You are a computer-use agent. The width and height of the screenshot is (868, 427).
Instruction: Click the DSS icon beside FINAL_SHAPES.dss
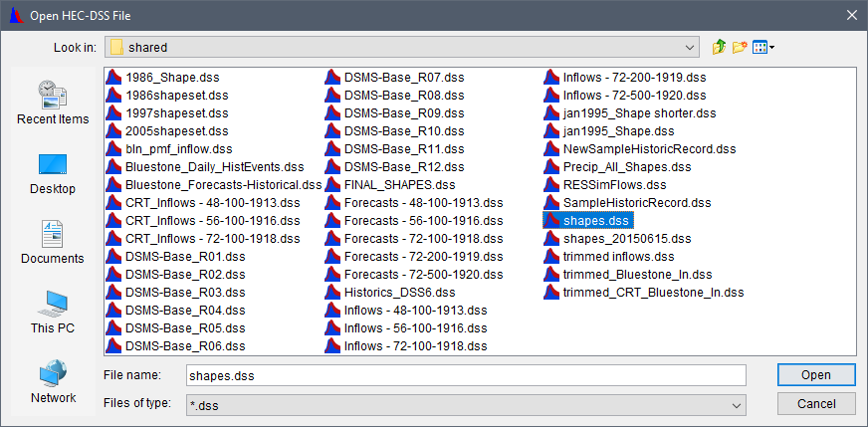point(332,185)
